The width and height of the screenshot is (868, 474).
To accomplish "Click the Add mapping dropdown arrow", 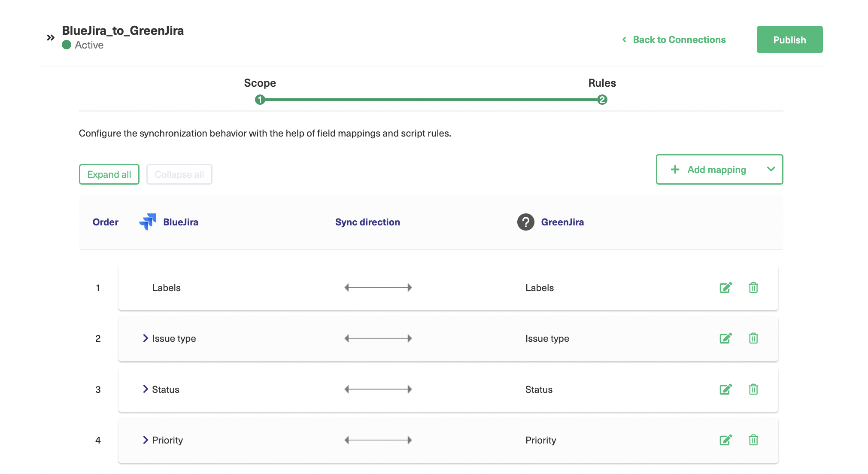I will (770, 169).
